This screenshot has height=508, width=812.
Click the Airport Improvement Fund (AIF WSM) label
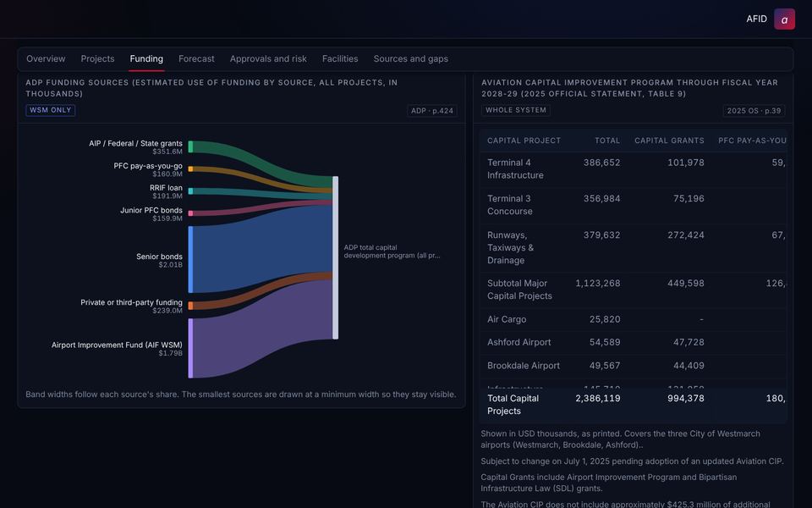click(x=117, y=345)
